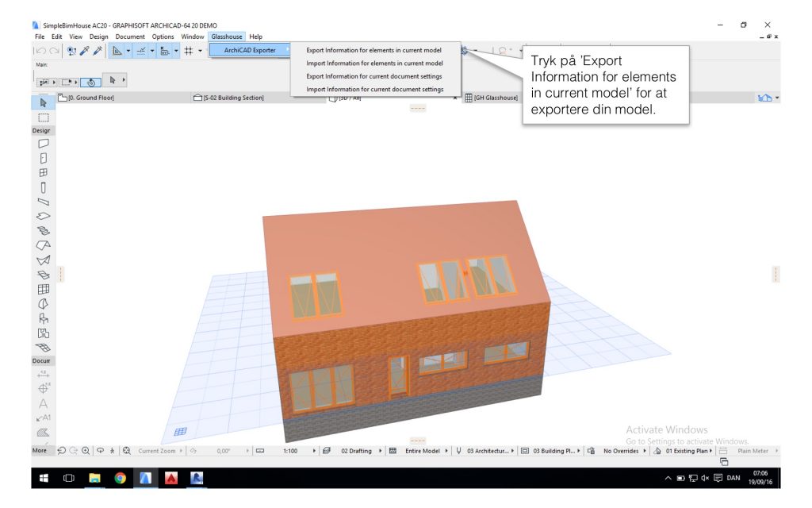Screen dimensions: 812x508
Task: Open File Explorer from the taskbar
Action: (94, 478)
